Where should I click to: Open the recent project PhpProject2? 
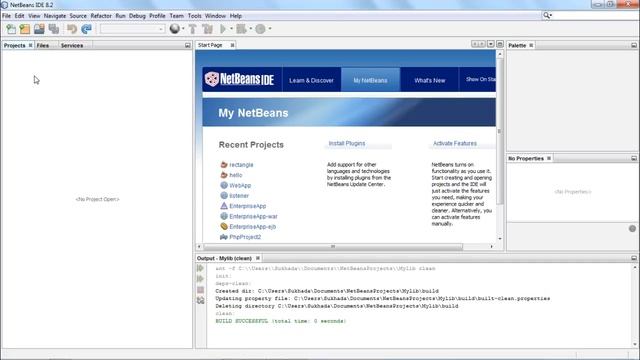[x=245, y=237]
